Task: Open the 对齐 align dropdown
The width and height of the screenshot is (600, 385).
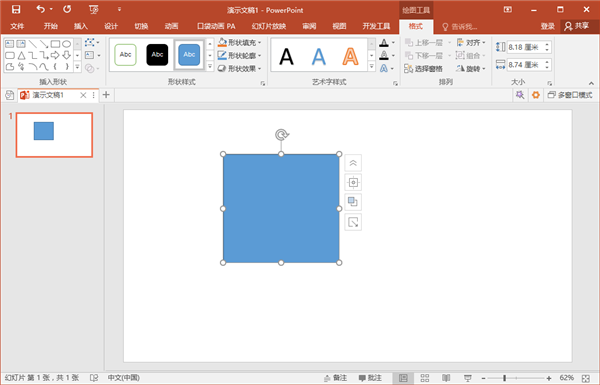Action: click(x=471, y=42)
